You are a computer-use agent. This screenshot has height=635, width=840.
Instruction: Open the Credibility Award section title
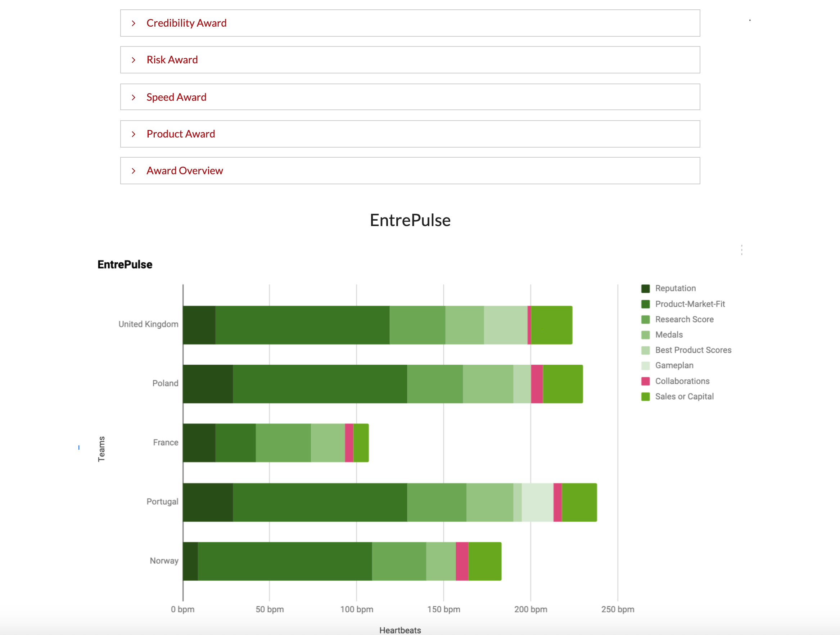(x=186, y=23)
